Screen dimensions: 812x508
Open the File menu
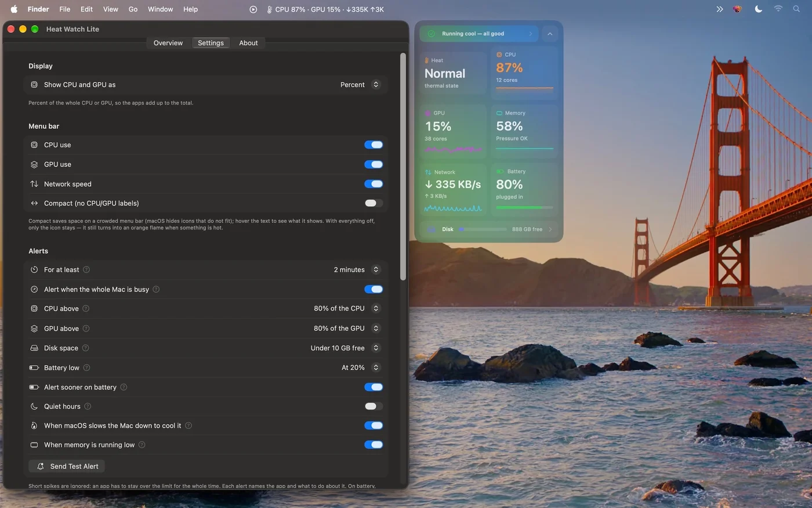click(65, 9)
